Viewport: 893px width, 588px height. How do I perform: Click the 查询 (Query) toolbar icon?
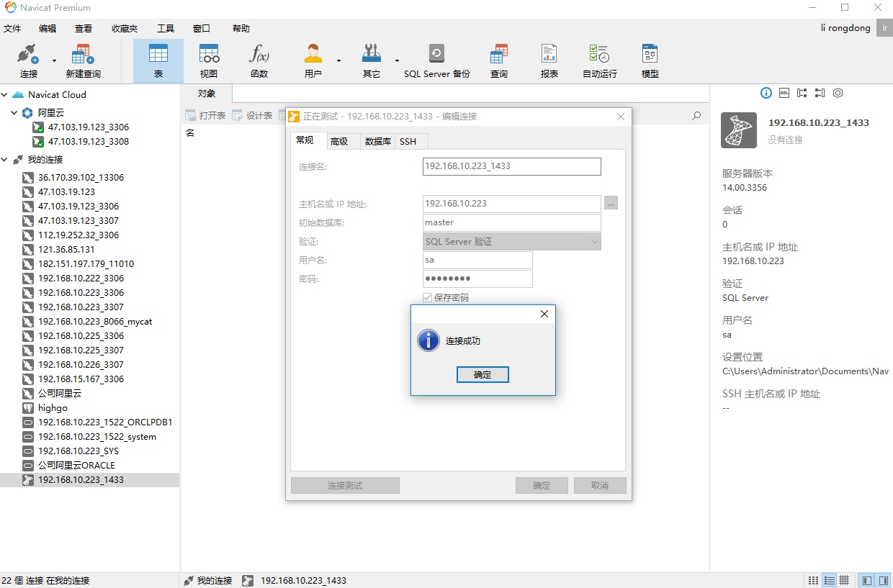point(499,61)
